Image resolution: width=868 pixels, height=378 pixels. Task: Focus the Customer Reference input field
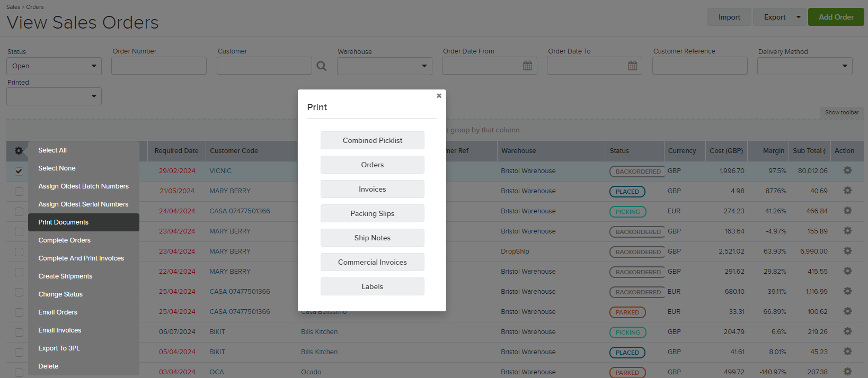click(x=700, y=66)
